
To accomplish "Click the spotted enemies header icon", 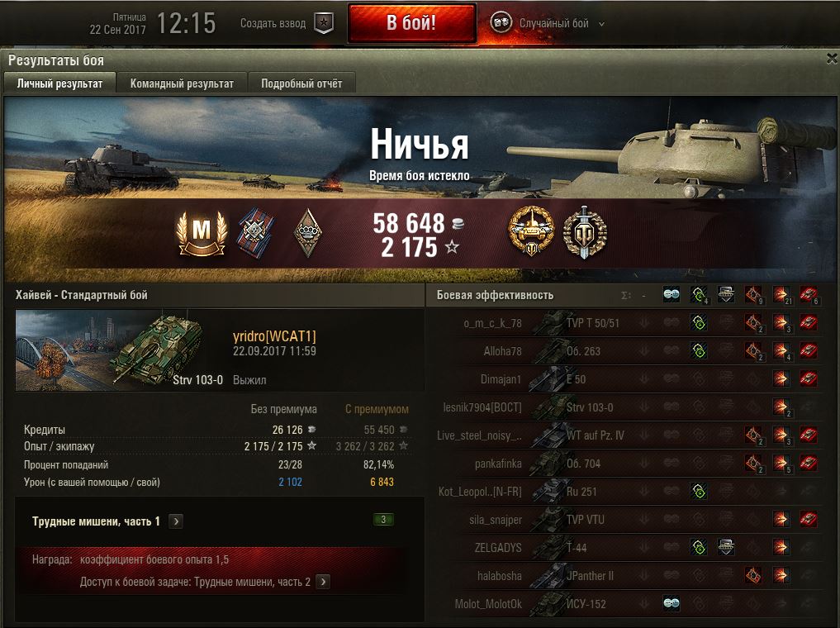I will 672,294.
